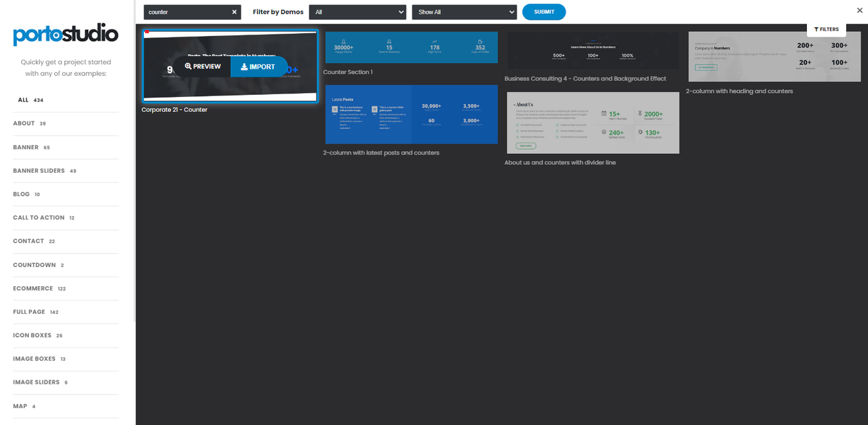Preview the Corporate 21 Counter block

click(x=203, y=66)
